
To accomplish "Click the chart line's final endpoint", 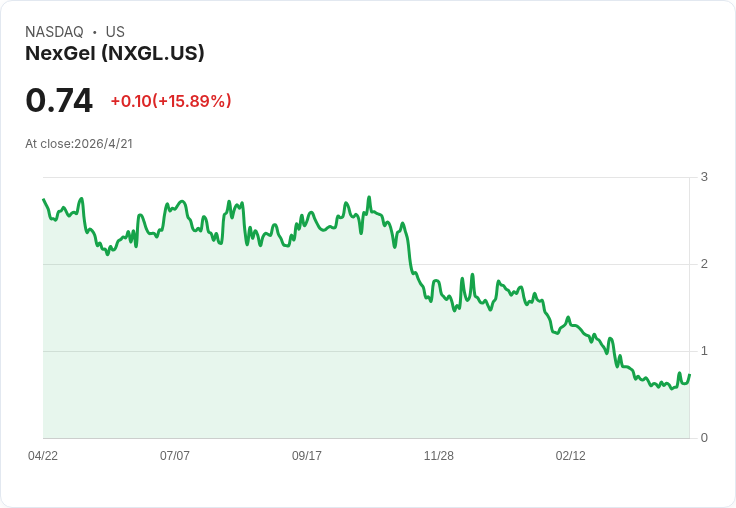I will [690, 375].
